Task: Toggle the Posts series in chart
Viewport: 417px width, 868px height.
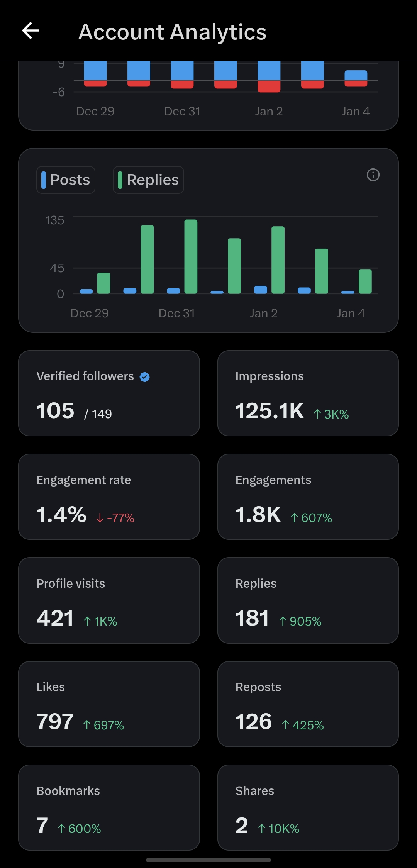Action: (x=66, y=180)
